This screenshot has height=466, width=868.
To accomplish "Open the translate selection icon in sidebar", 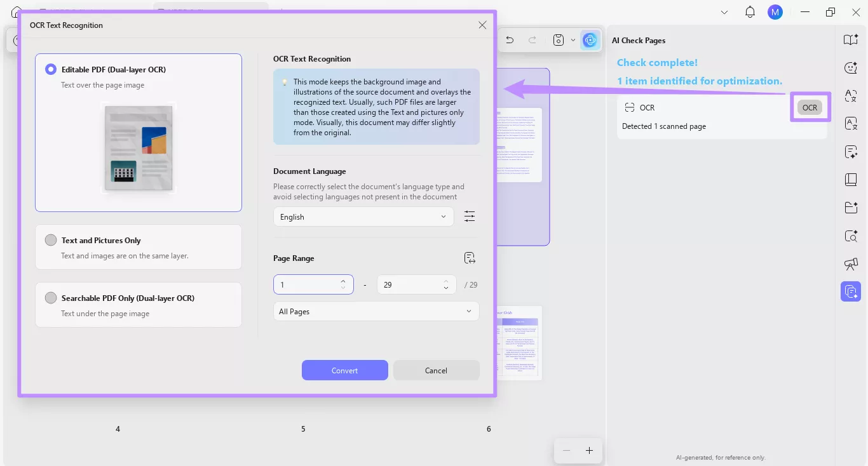I will pyautogui.click(x=851, y=96).
